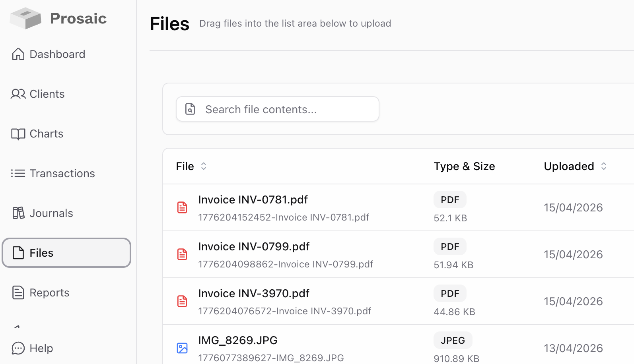Click the Prosaic logo icon
The height and width of the screenshot is (364, 634).
[25, 18]
